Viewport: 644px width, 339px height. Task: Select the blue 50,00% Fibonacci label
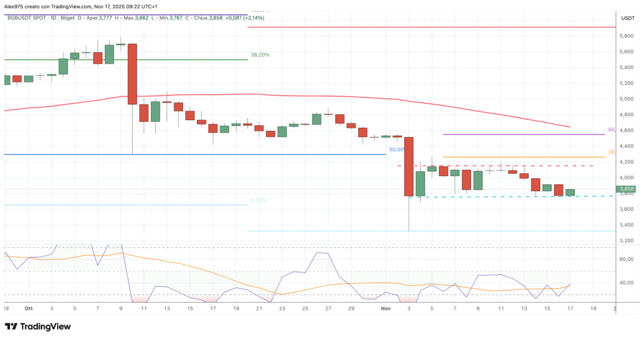tap(397, 150)
